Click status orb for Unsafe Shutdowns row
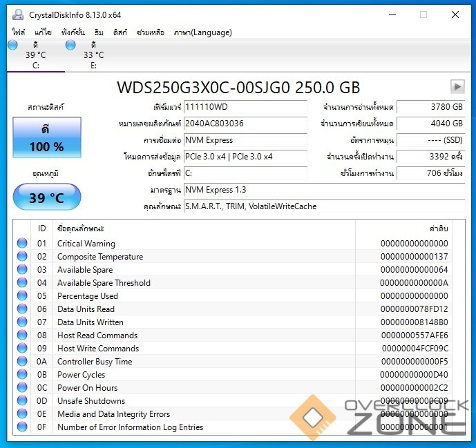The height and width of the screenshot is (448, 476). (x=22, y=400)
